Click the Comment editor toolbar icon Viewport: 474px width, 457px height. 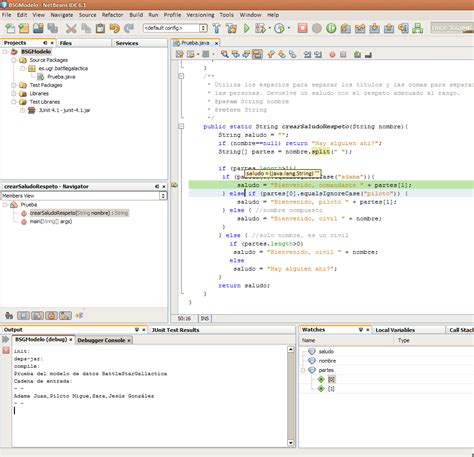tap(357, 54)
